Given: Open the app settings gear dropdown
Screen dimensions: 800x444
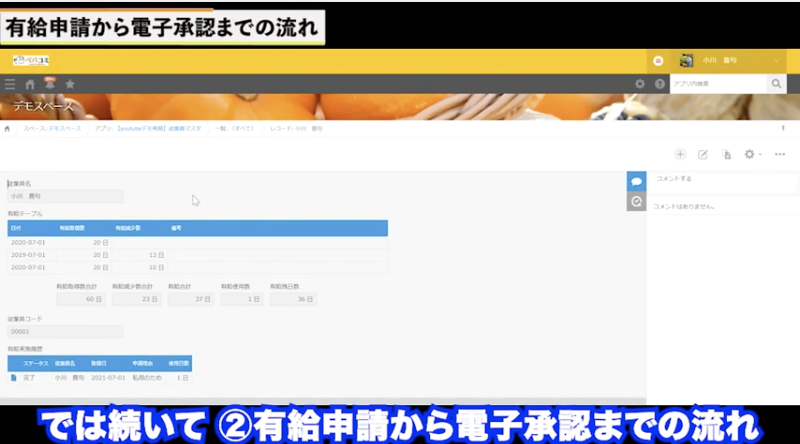Looking at the screenshot, I should [x=753, y=154].
